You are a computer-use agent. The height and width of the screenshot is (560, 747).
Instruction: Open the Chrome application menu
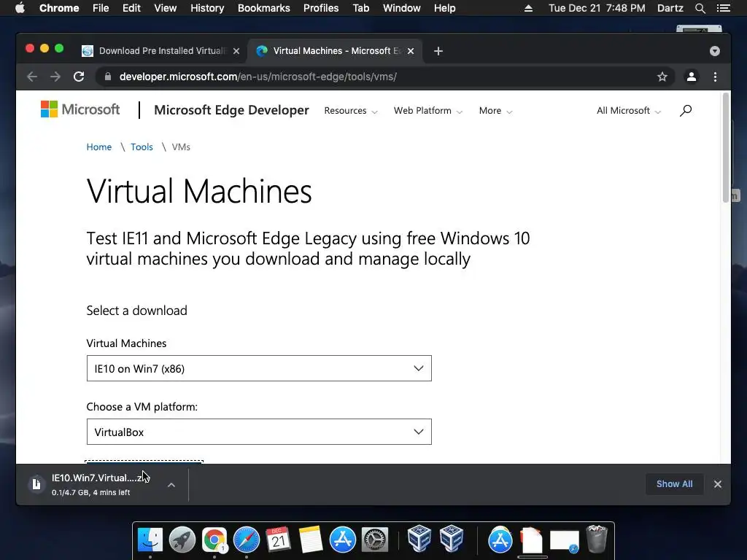[x=59, y=8]
